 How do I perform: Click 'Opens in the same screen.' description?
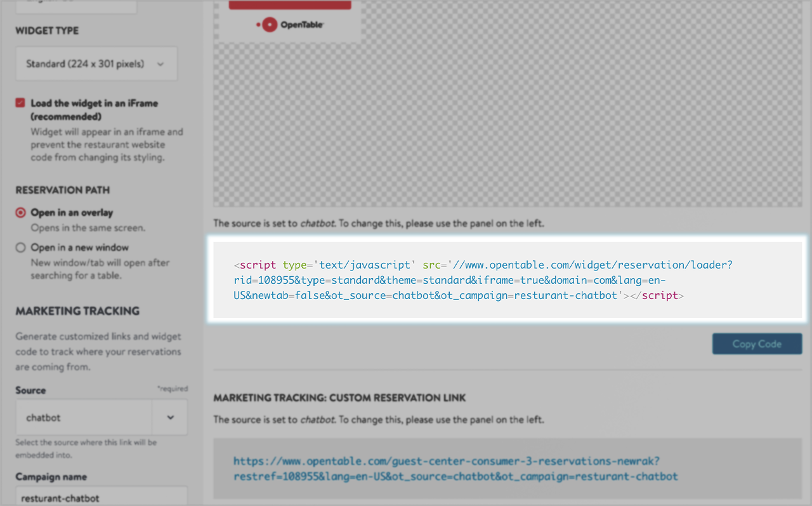point(88,228)
